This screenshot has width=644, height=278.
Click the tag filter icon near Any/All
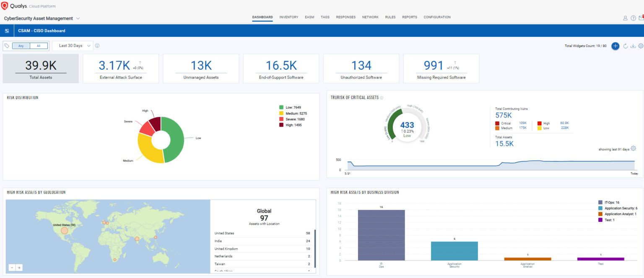[7, 45]
